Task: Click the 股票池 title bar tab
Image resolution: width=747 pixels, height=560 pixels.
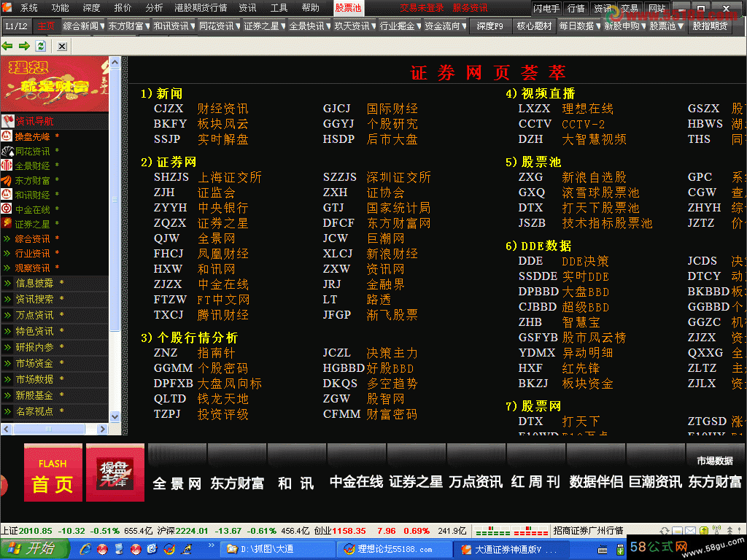Action: coord(348,8)
